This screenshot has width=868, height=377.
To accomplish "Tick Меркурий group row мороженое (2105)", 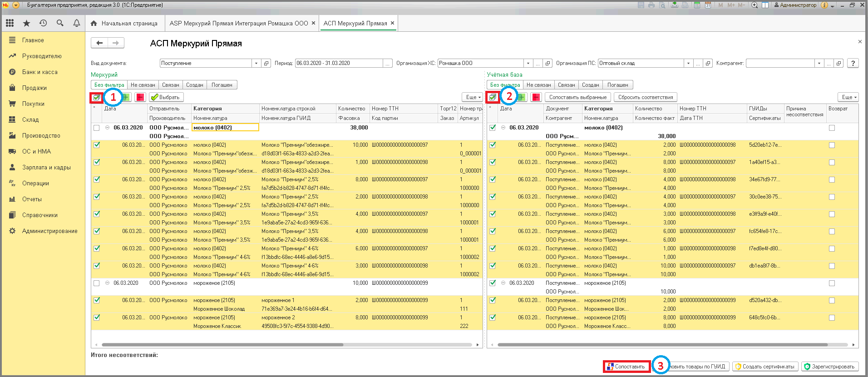I will pos(96,283).
